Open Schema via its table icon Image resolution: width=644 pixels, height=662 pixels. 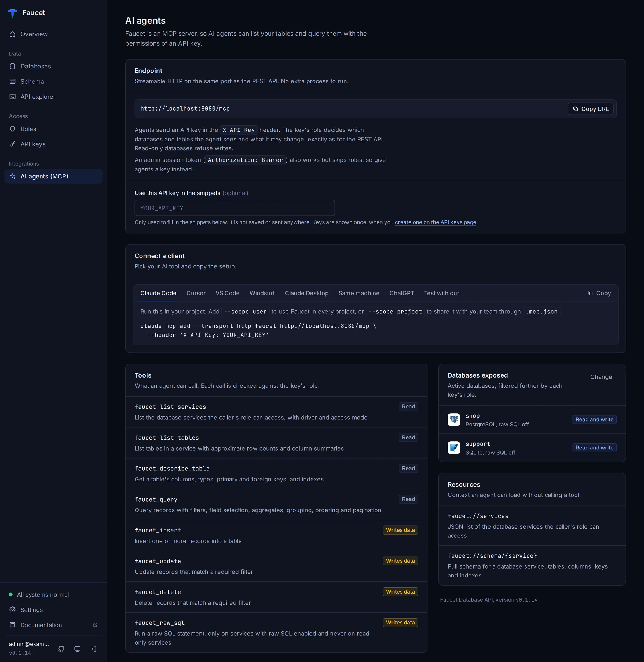click(x=13, y=82)
